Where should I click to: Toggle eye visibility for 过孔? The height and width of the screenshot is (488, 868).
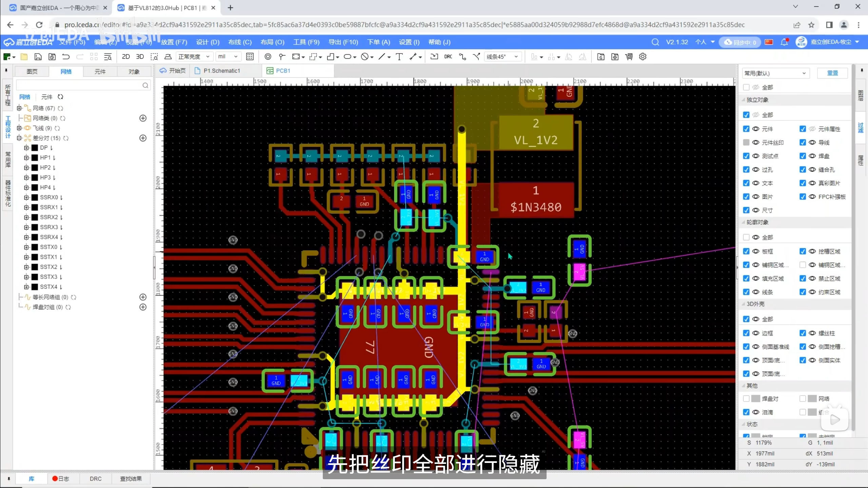point(755,169)
